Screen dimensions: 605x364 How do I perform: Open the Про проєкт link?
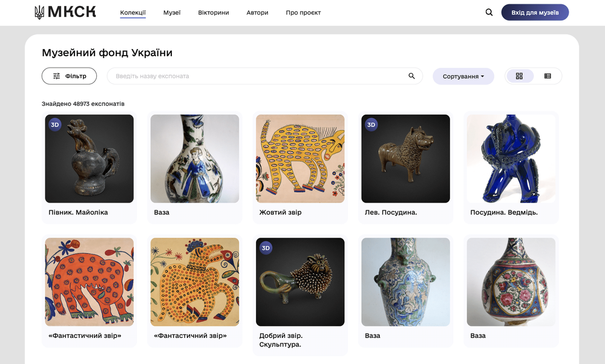[303, 12]
